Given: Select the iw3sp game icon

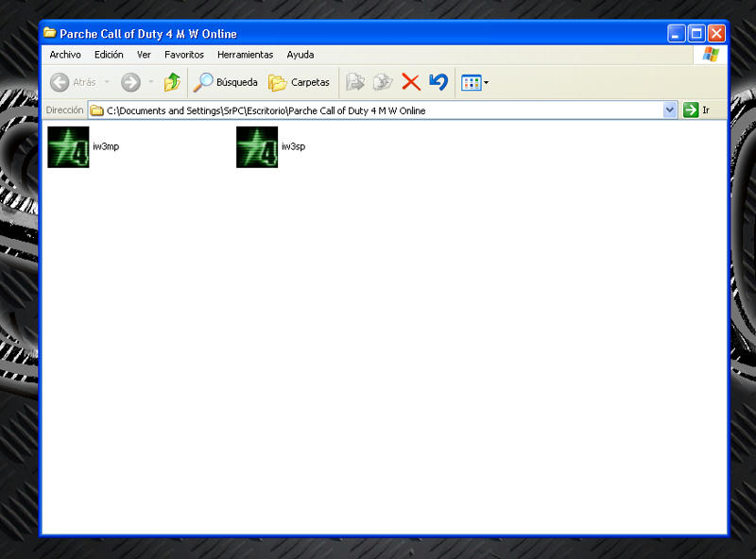Looking at the screenshot, I should coord(257,147).
